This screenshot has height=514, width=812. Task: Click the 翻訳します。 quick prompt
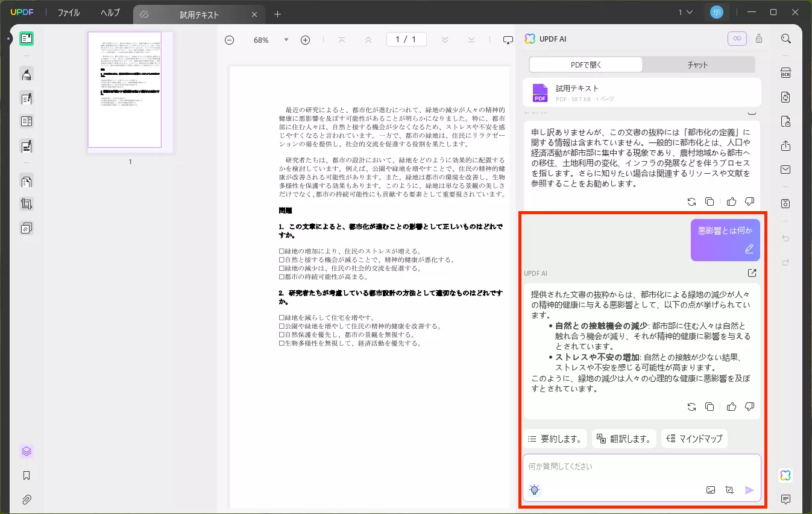click(x=624, y=439)
